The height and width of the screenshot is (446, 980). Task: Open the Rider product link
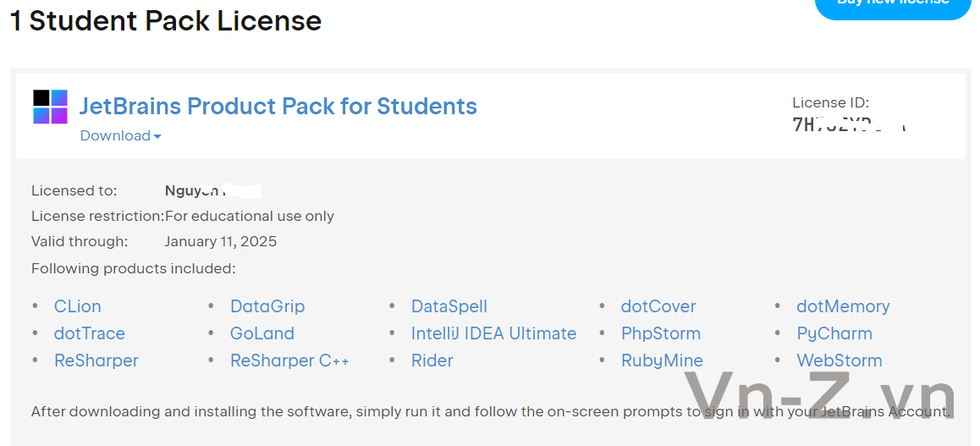tap(432, 361)
